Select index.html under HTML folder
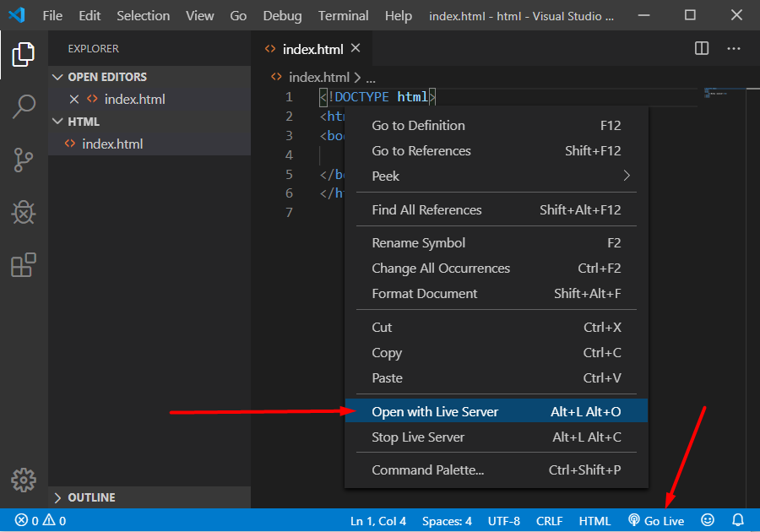760x532 pixels. [149, 144]
